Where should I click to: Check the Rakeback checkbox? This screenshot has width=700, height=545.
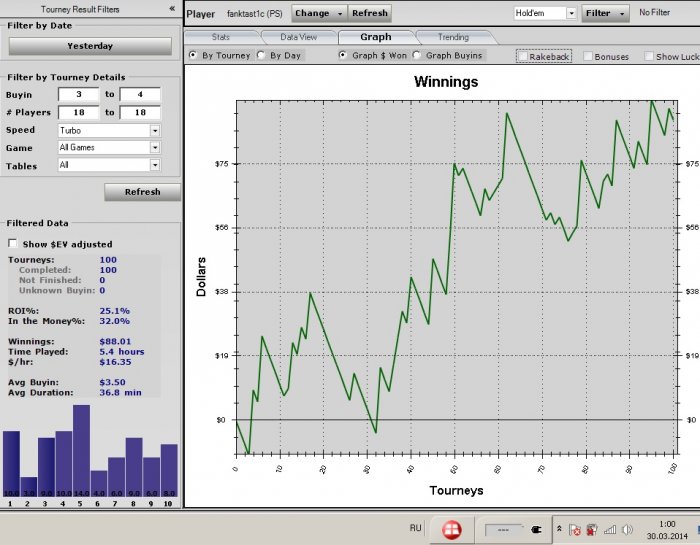click(x=523, y=56)
